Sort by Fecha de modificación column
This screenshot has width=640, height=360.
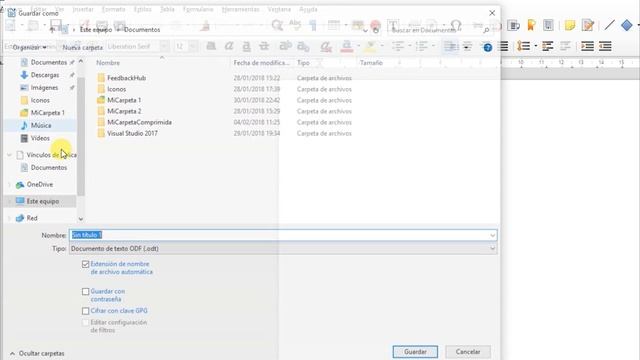pos(261,63)
